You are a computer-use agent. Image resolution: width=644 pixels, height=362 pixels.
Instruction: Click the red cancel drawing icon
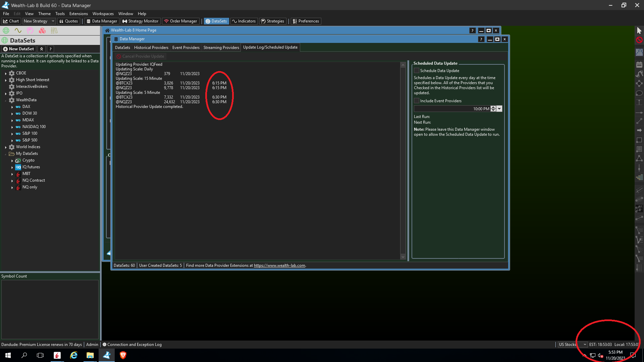click(639, 40)
